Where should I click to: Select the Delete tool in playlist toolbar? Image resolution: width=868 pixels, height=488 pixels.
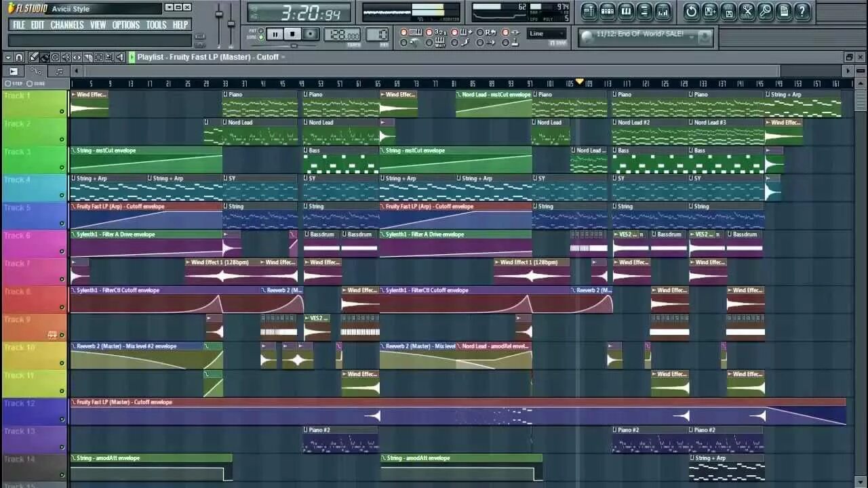point(56,57)
